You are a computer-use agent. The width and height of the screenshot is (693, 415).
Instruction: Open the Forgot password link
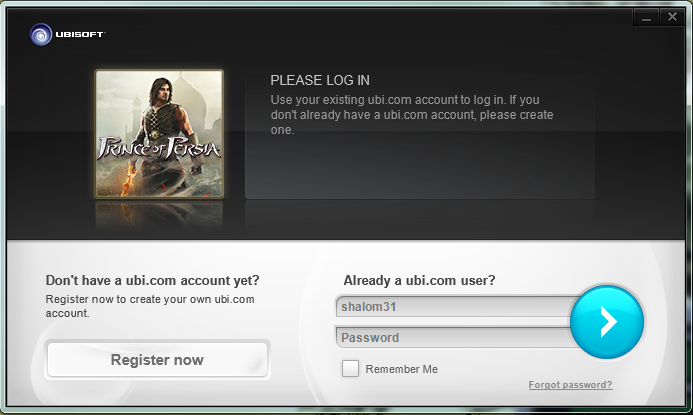click(x=570, y=385)
